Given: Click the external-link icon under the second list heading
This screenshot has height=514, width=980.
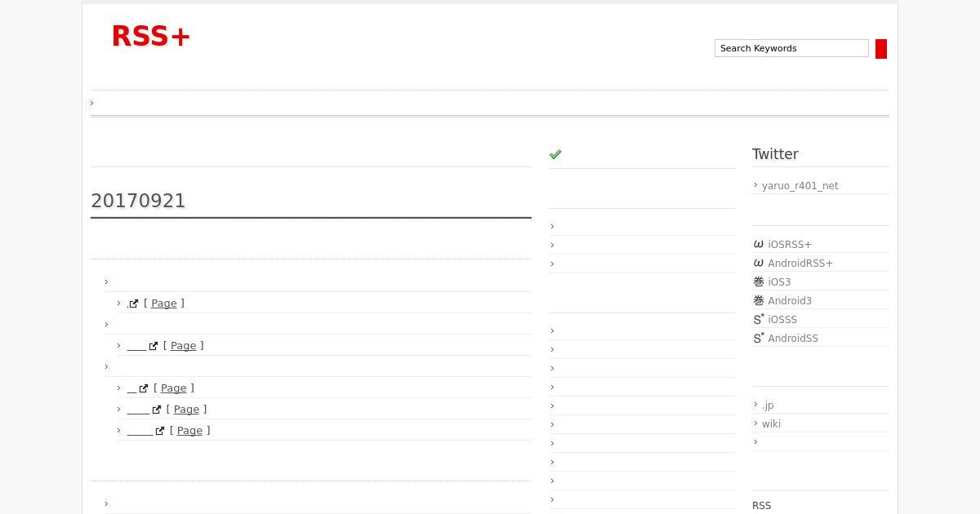Looking at the screenshot, I should [x=154, y=346].
